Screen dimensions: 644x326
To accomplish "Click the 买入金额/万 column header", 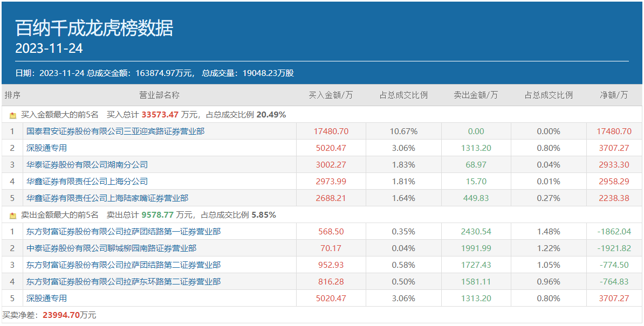I will click(x=331, y=95).
